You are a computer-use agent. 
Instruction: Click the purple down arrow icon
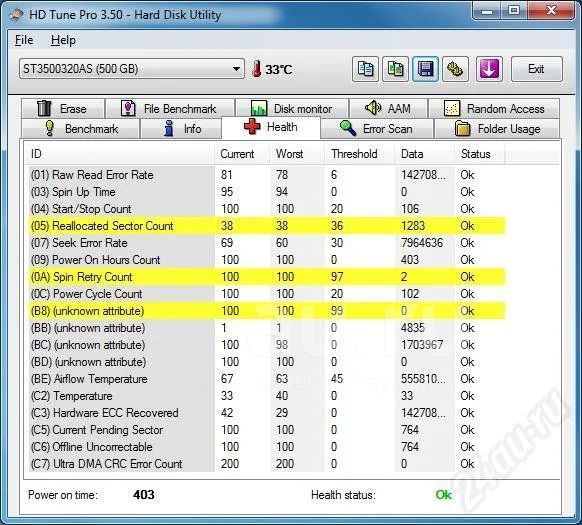click(489, 69)
